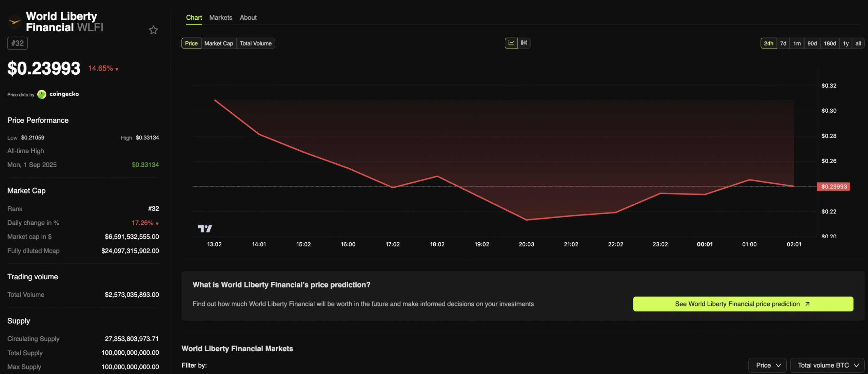Click the World Liberty Financial coin logo
Image resolution: width=868 pixels, height=374 pixels.
[15, 22]
